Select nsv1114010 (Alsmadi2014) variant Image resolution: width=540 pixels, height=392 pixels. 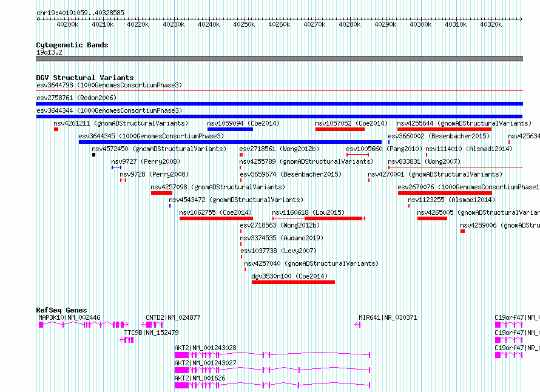pos(469,149)
